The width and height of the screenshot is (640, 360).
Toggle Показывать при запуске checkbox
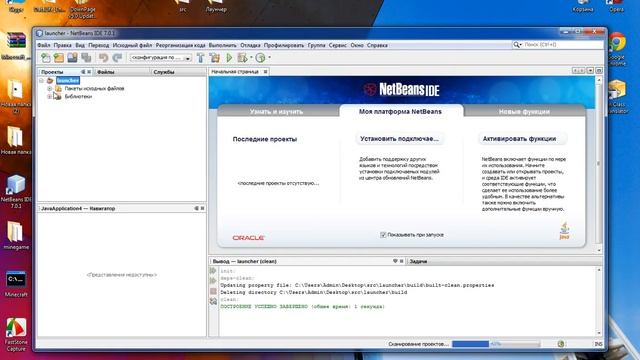383,235
